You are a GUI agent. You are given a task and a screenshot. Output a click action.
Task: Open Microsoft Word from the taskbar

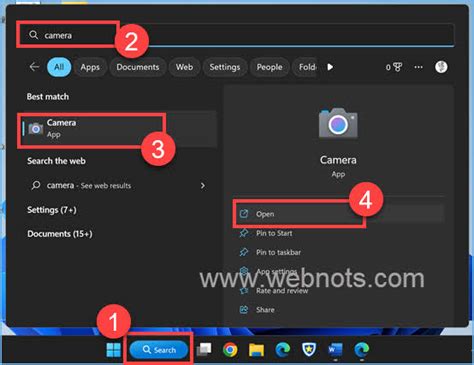[x=335, y=350]
